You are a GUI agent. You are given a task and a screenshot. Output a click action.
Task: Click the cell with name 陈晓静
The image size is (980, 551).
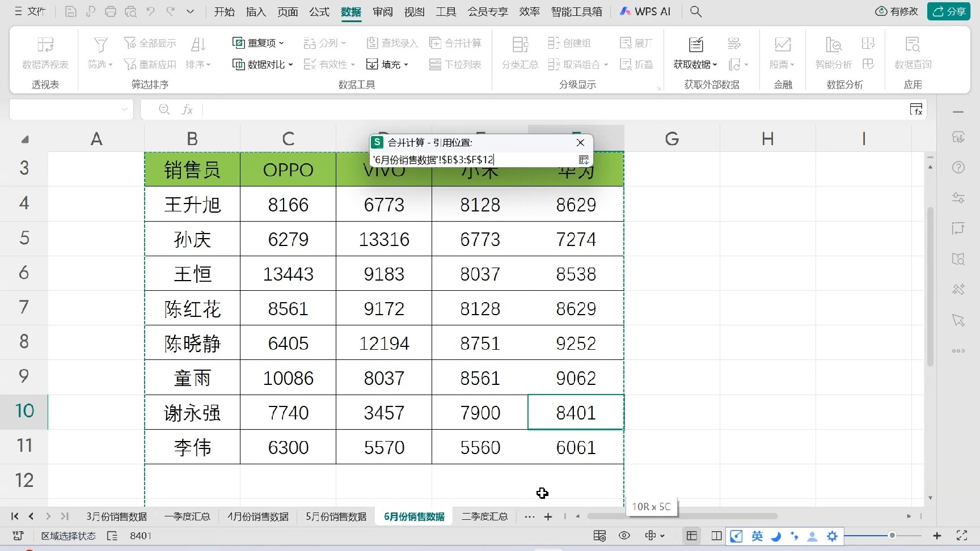[x=192, y=343]
